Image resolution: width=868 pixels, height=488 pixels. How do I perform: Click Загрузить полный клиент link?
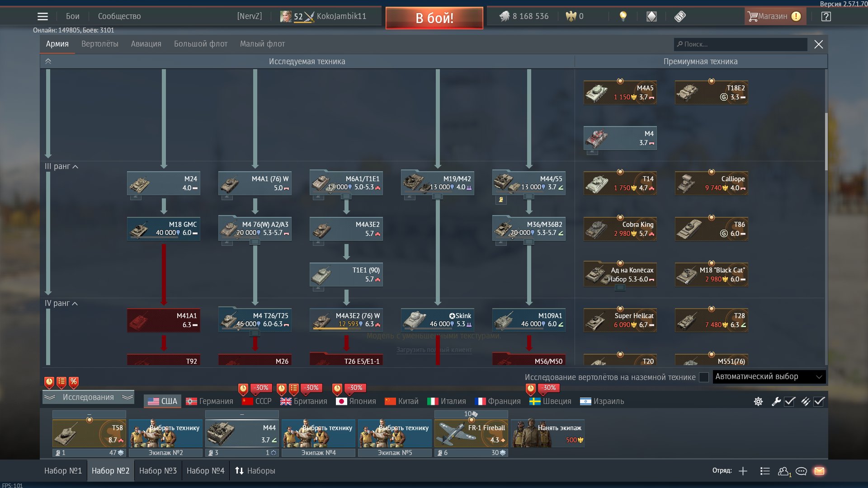[434, 350]
